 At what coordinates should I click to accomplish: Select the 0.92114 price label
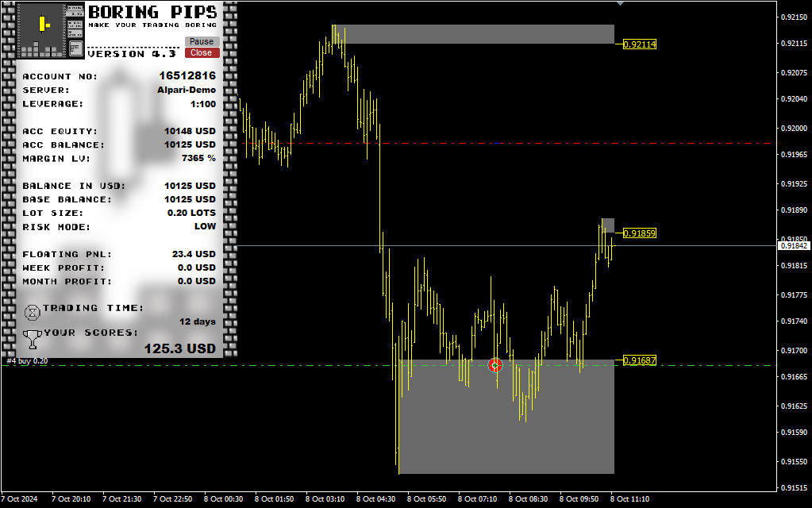pos(640,44)
